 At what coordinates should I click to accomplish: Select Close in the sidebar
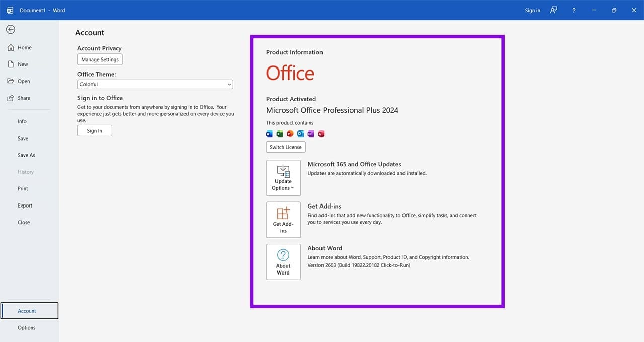pos(24,222)
